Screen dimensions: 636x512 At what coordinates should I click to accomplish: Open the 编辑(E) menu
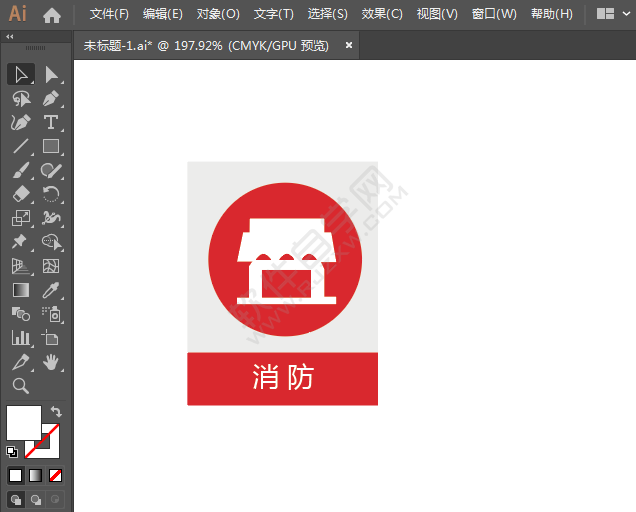(x=163, y=14)
